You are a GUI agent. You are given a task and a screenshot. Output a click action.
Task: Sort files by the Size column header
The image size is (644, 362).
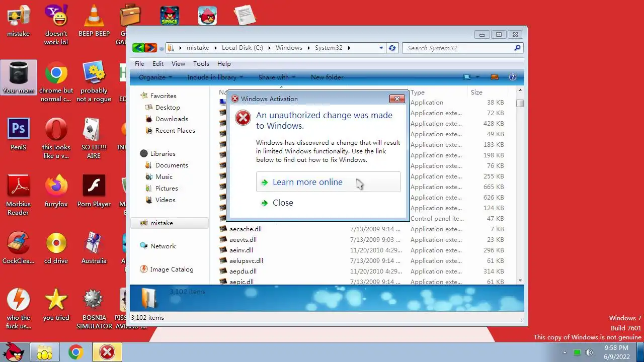pyautogui.click(x=476, y=93)
